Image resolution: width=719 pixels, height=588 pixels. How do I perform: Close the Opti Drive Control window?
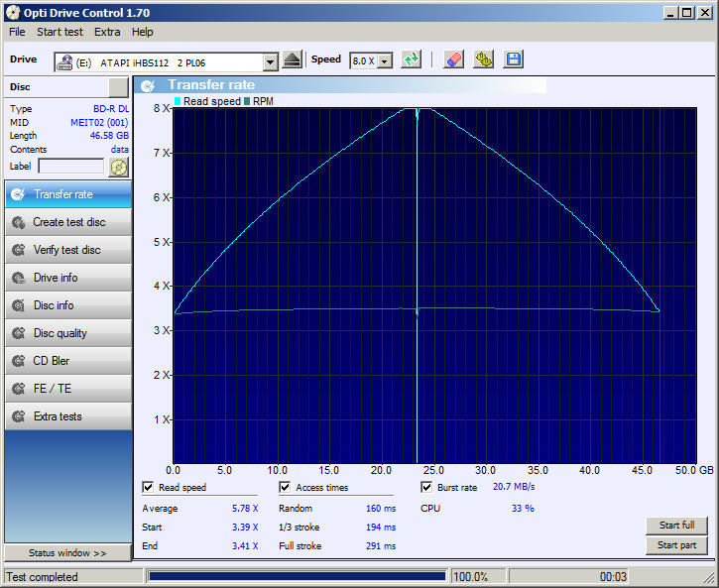coord(704,12)
